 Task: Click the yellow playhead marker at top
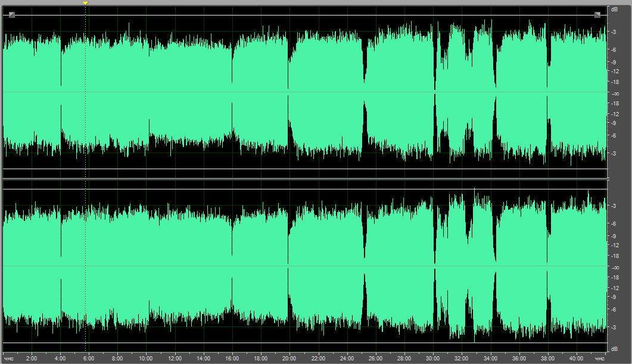click(85, 4)
